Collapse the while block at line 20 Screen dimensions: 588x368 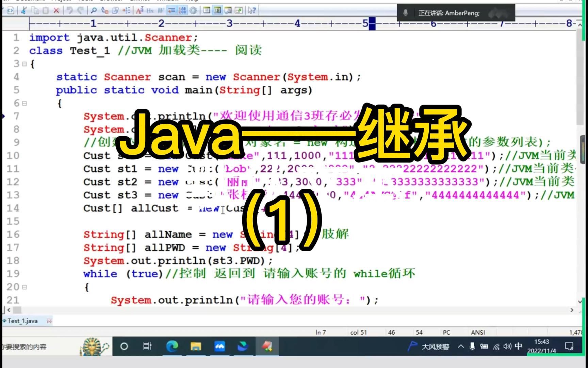(24, 287)
